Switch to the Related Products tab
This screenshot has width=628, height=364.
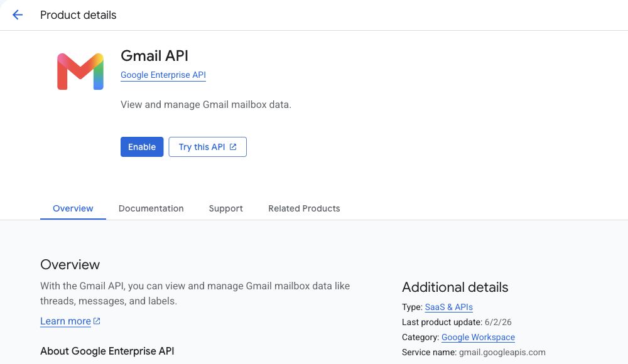(304, 208)
